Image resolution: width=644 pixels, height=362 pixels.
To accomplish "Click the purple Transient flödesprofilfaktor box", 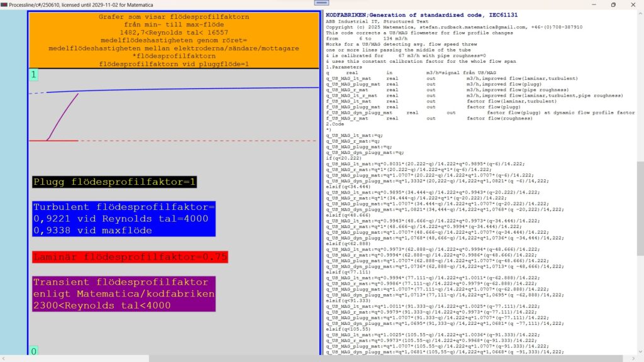I will (124, 293).
